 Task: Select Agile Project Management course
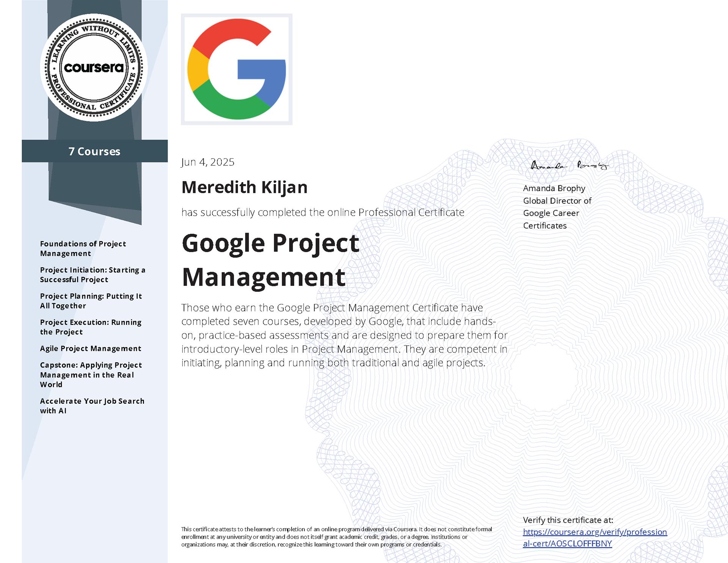tap(91, 348)
